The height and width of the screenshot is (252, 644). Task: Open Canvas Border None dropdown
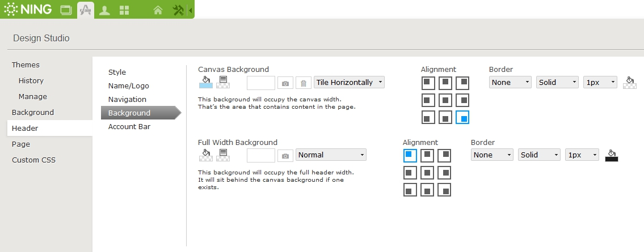(x=510, y=82)
